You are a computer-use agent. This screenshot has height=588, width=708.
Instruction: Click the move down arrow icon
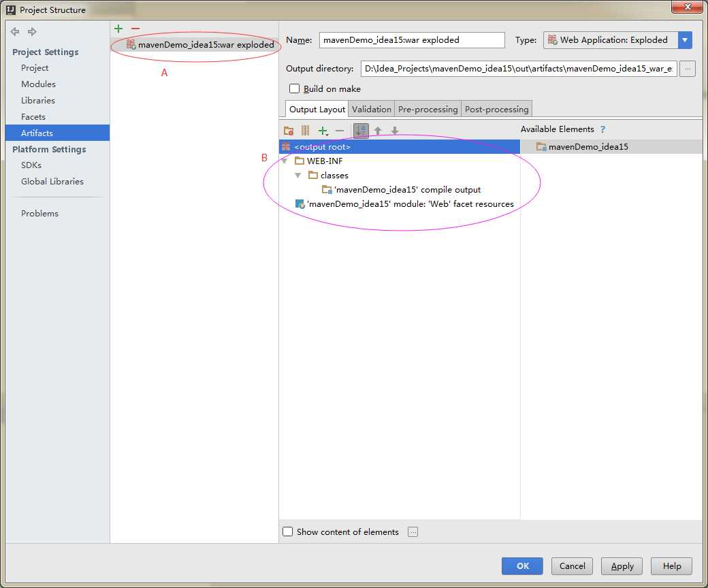[x=395, y=131]
